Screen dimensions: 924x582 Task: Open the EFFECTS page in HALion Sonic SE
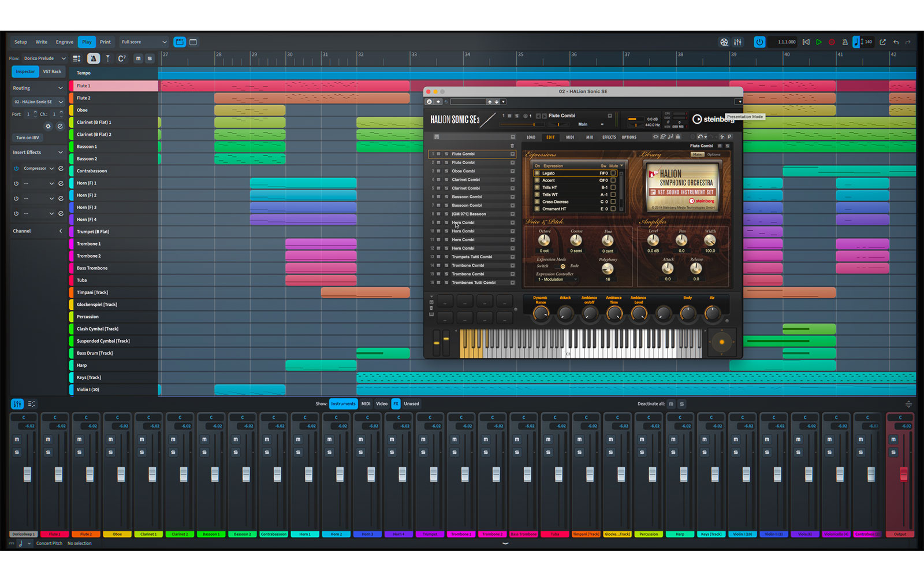point(609,138)
